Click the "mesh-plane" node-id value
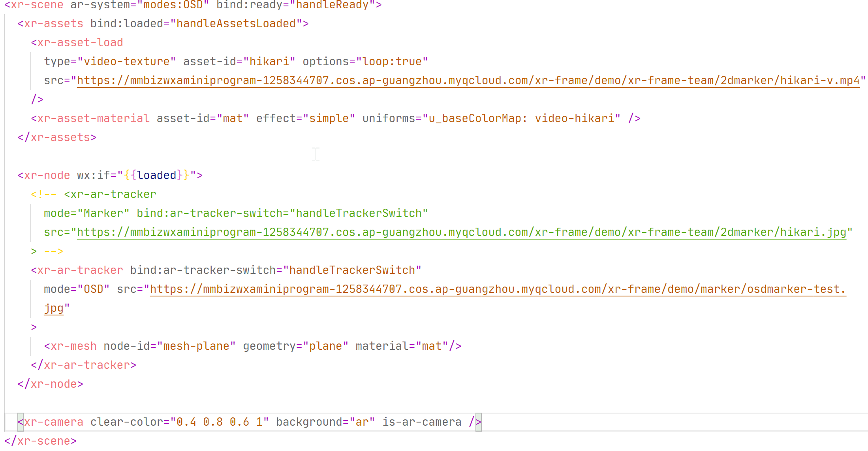The height and width of the screenshot is (451, 868). coord(196,346)
